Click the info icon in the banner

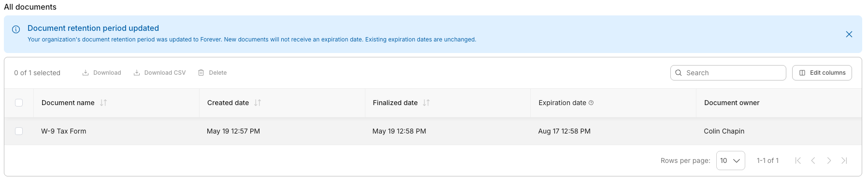(16, 29)
